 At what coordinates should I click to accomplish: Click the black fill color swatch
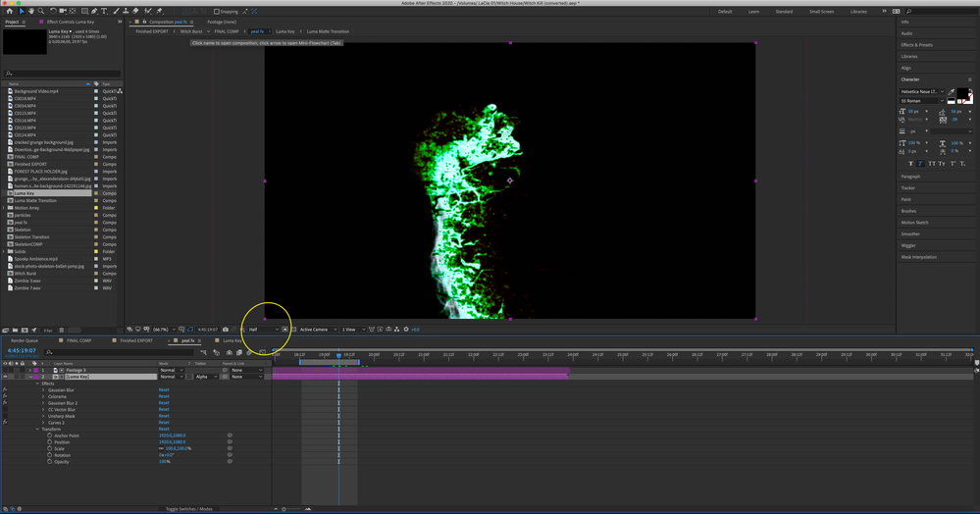[962, 93]
